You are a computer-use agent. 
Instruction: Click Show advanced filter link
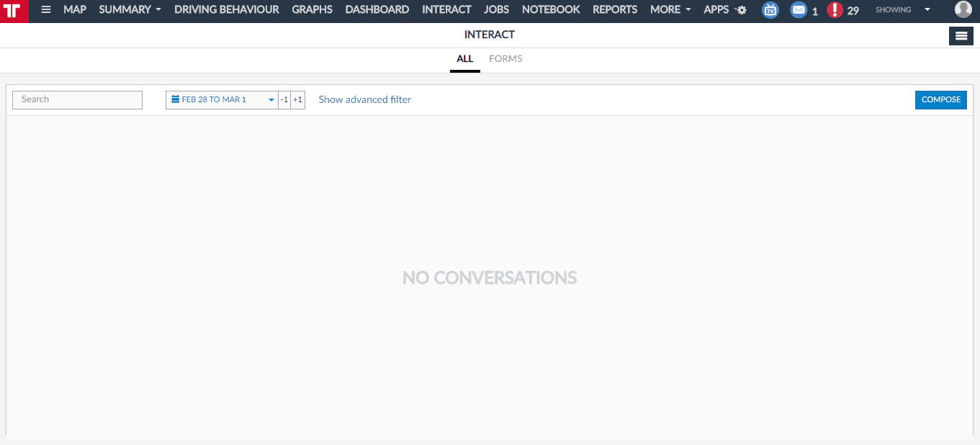tap(364, 100)
